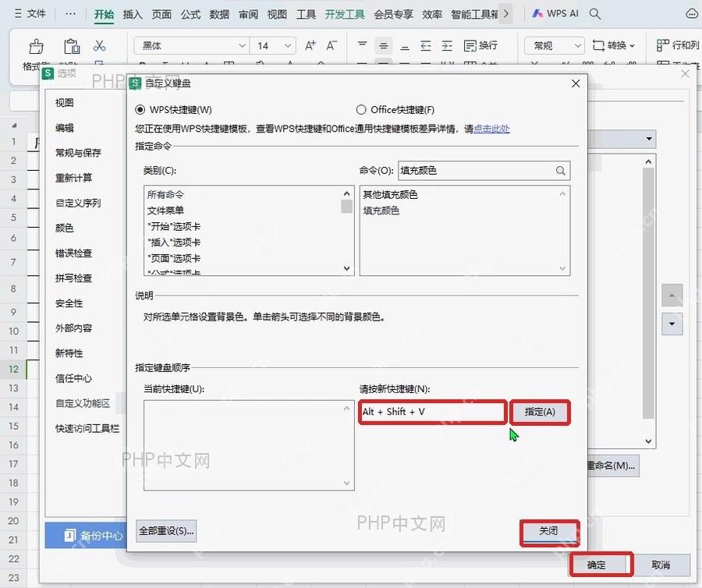Click the Reset All (全部重设) button
Screen dimensions: 702x588
pyautogui.click(x=166, y=531)
